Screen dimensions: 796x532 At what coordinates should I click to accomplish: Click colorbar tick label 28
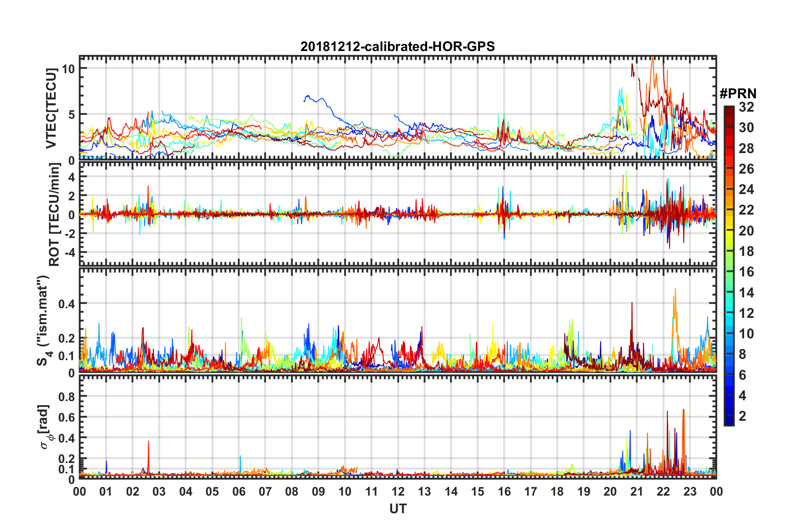[746, 148]
